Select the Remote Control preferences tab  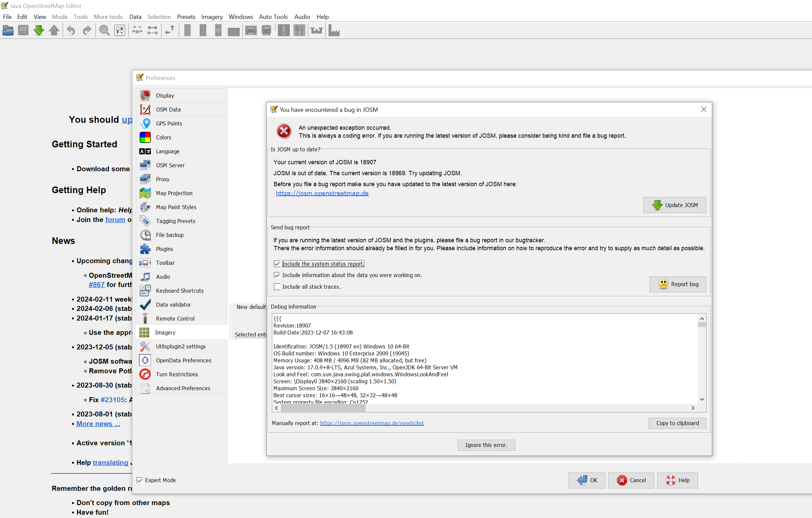(182, 319)
